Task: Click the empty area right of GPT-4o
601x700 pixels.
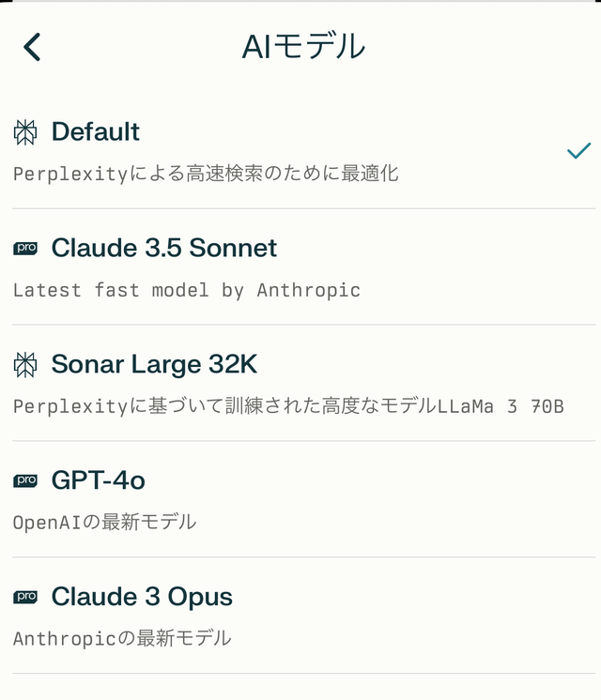Action: (376, 480)
